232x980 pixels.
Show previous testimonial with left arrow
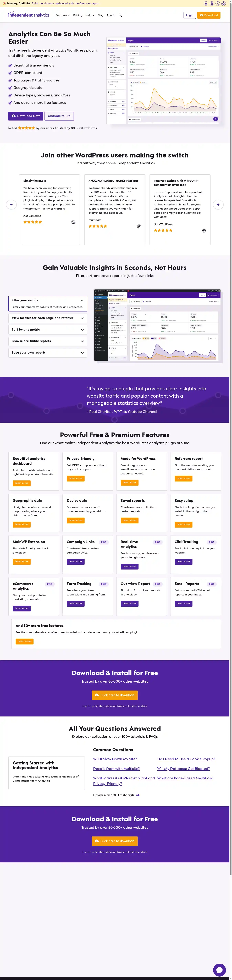tap(11, 205)
